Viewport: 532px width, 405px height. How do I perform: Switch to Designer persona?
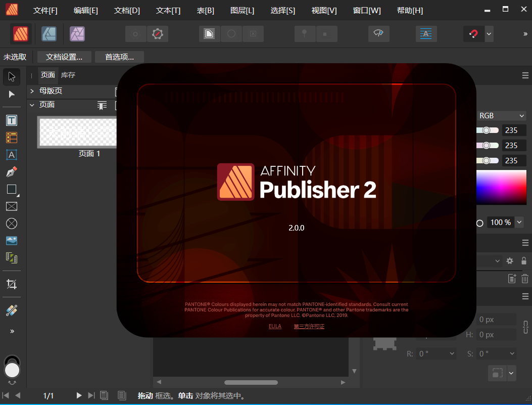[x=49, y=34]
